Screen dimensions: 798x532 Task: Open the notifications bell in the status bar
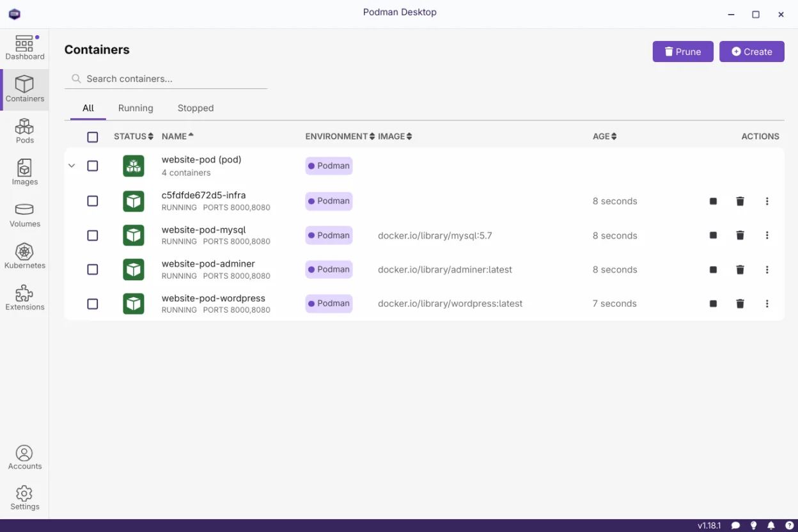click(772, 526)
